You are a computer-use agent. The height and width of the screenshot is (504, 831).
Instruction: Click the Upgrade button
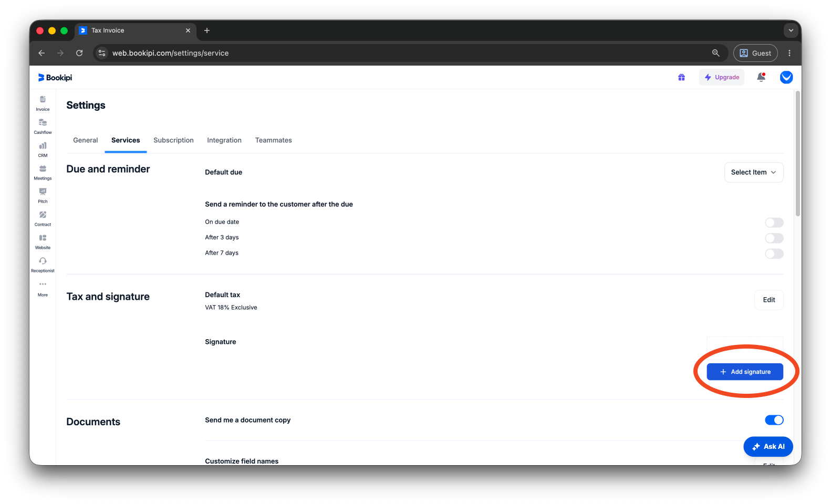722,77
